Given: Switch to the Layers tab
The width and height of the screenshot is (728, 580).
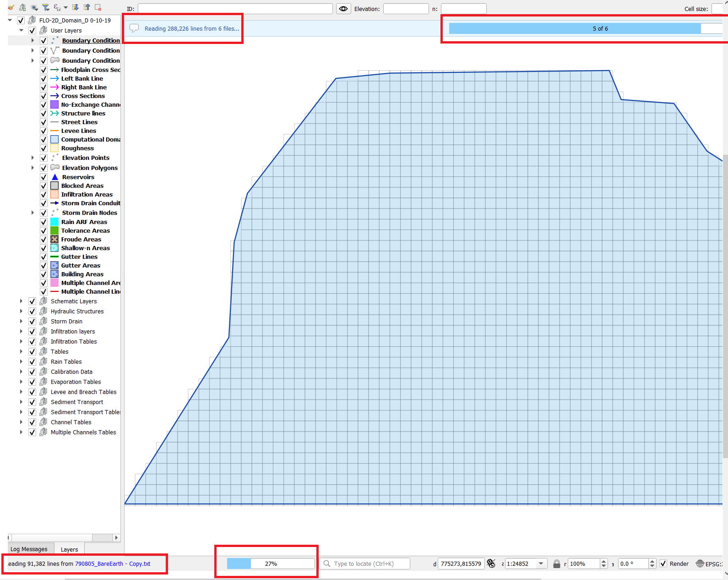Looking at the screenshot, I should (69, 549).
